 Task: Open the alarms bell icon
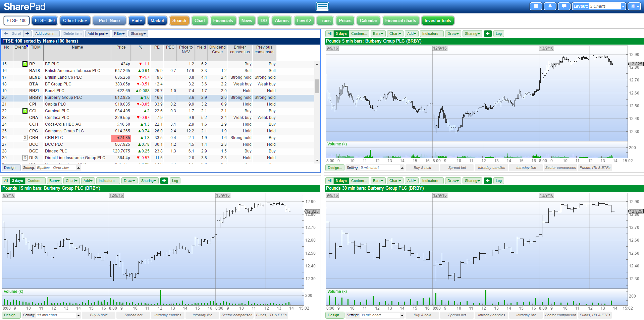coord(550,6)
